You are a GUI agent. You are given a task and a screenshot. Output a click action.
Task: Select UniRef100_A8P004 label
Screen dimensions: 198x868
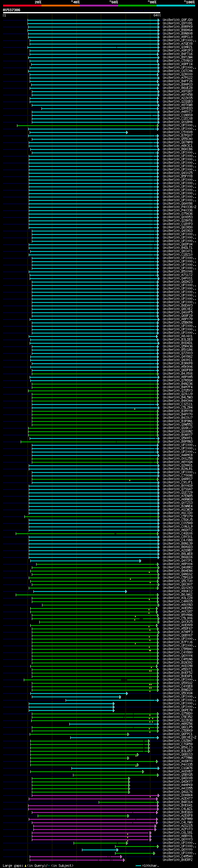point(178,564)
